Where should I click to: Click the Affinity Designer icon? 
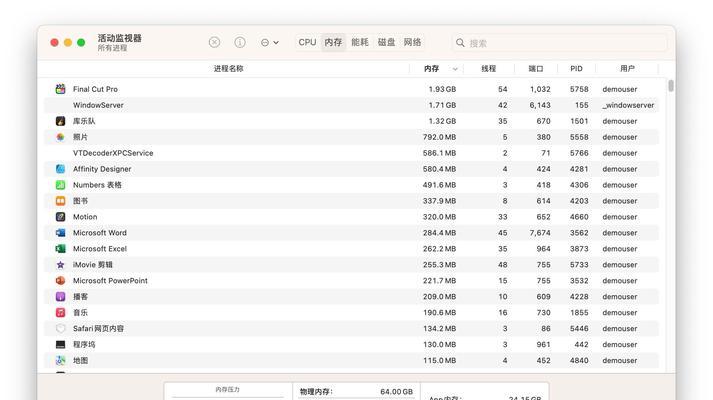pos(60,169)
